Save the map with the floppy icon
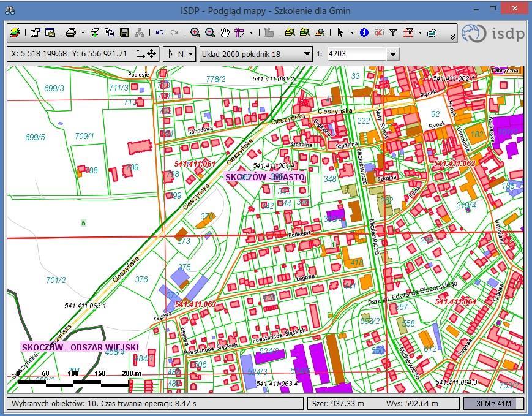532x416 pixels. [x=124, y=32]
